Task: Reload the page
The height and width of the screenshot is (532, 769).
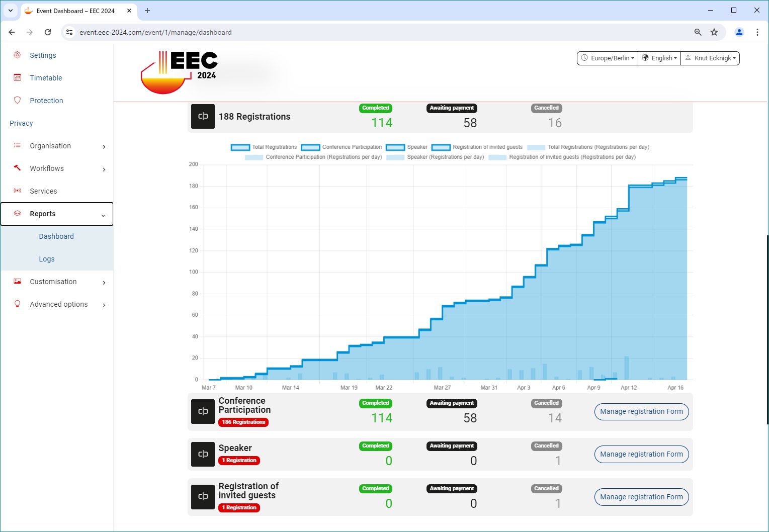Action: pos(48,32)
